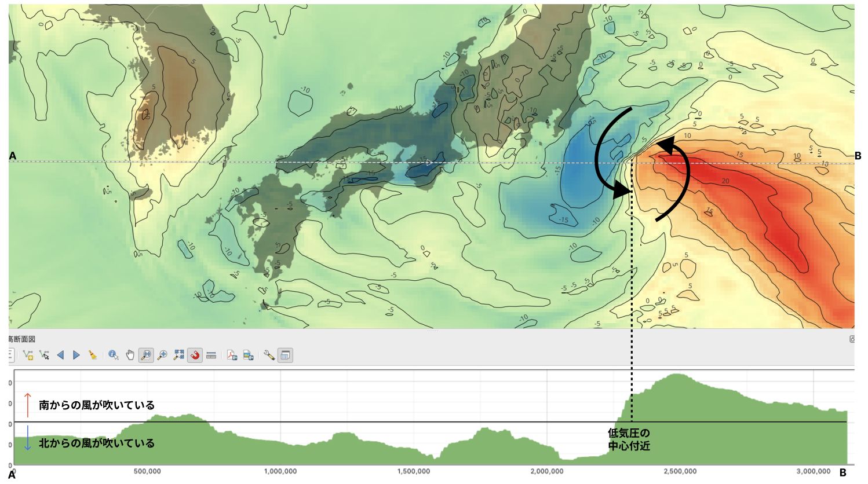
Task: Export the profile as image
Action: [x=248, y=355]
